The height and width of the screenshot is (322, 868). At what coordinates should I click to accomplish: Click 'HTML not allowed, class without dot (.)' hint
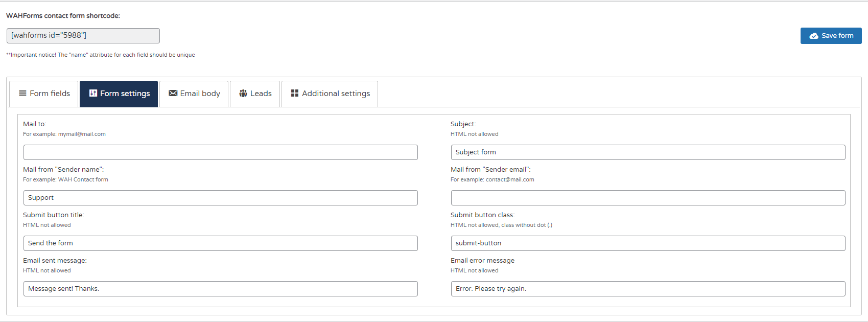tap(501, 225)
